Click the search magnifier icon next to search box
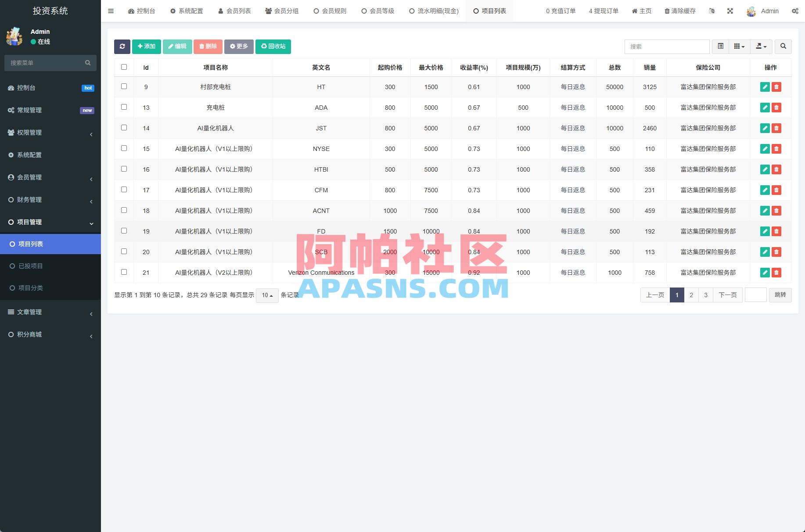Screen dimensions: 805x532 (783, 46)
